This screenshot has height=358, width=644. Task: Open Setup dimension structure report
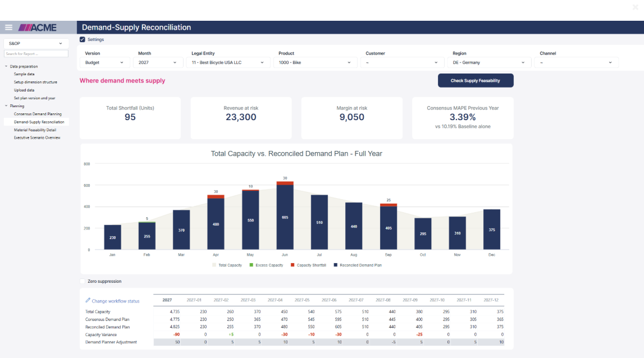(x=36, y=82)
